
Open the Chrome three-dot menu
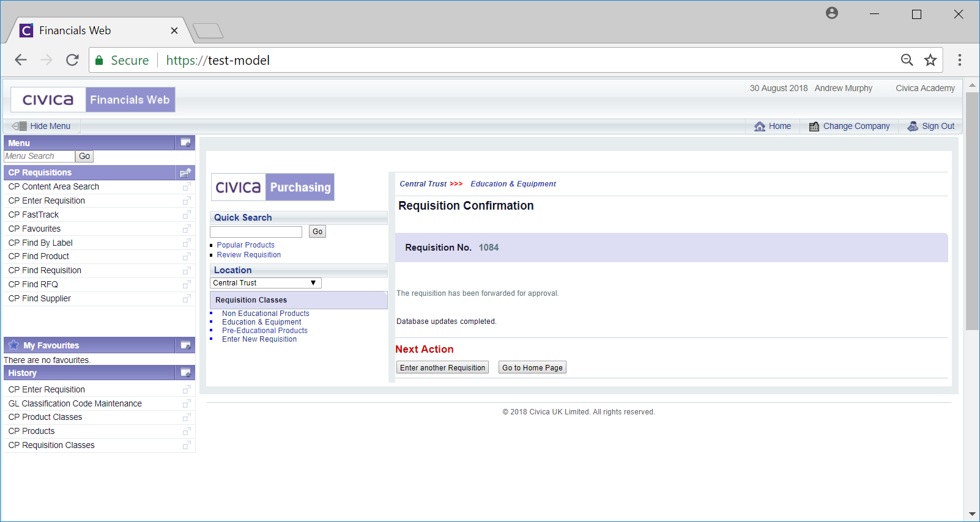(959, 60)
